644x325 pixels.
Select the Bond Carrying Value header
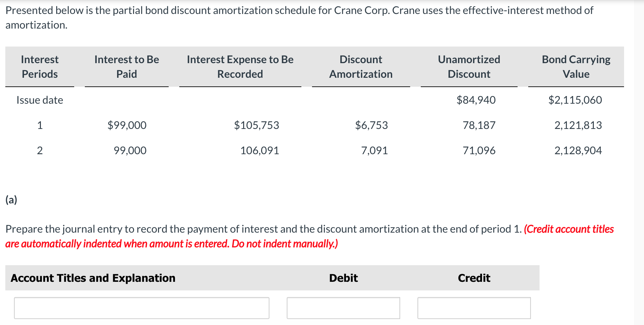pyautogui.click(x=576, y=66)
